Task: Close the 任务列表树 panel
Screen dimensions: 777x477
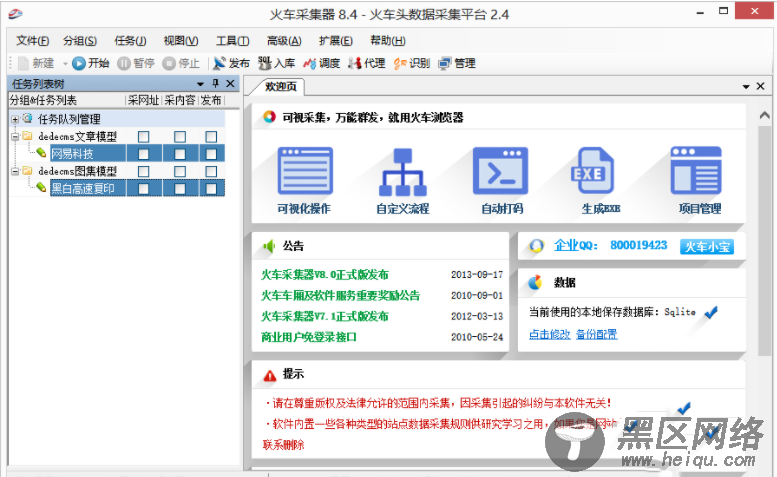Action: coord(230,83)
